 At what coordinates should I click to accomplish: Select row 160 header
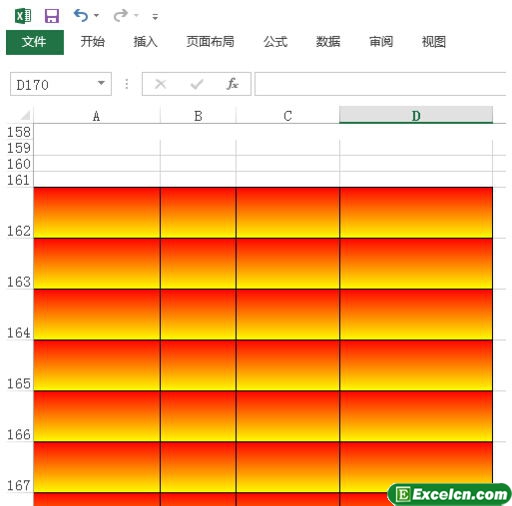click(x=19, y=164)
